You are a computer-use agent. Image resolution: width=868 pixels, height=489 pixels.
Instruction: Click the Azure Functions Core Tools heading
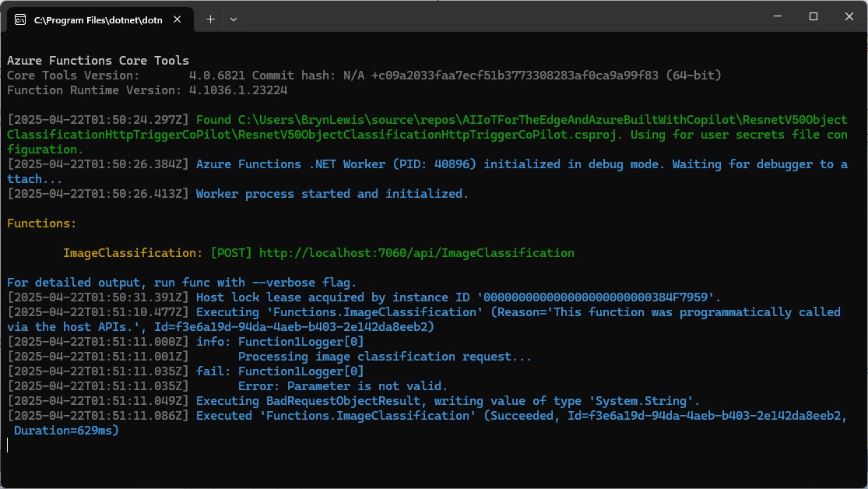click(98, 61)
